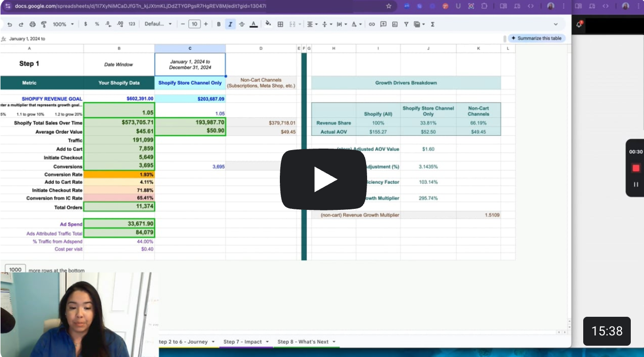Open Step 8 - What's Next tab menu arrow
Screen dimensions: 644x357
click(334, 342)
